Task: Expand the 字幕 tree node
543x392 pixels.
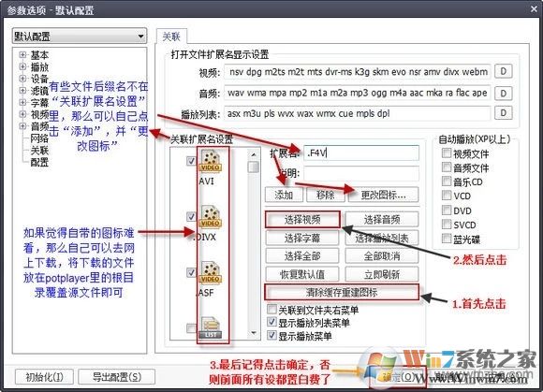Action: tap(22, 102)
